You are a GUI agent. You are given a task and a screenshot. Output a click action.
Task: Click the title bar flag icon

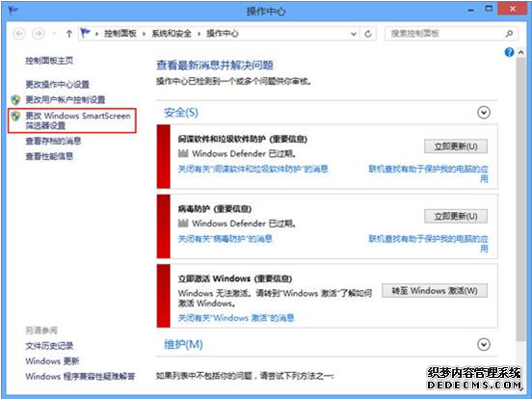(13, 11)
